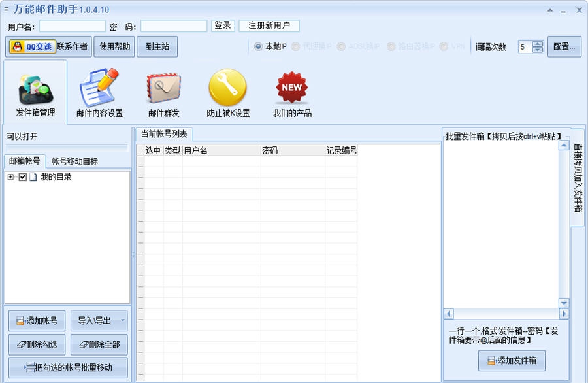Switch to the 帐号移动目标 tab

[74, 162]
